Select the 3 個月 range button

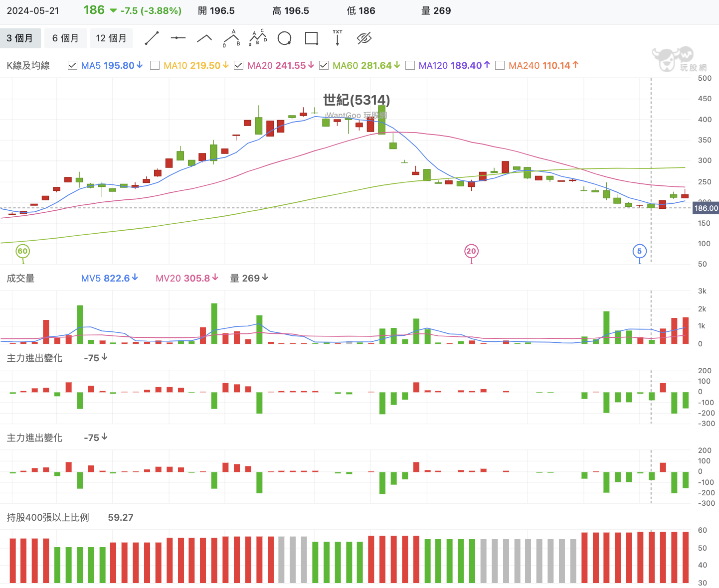click(x=20, y=38)
